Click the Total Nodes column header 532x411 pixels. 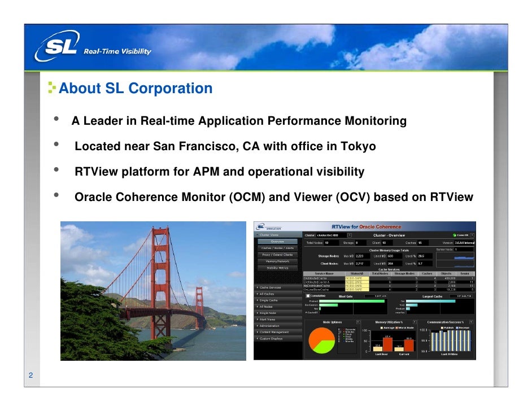380,273
